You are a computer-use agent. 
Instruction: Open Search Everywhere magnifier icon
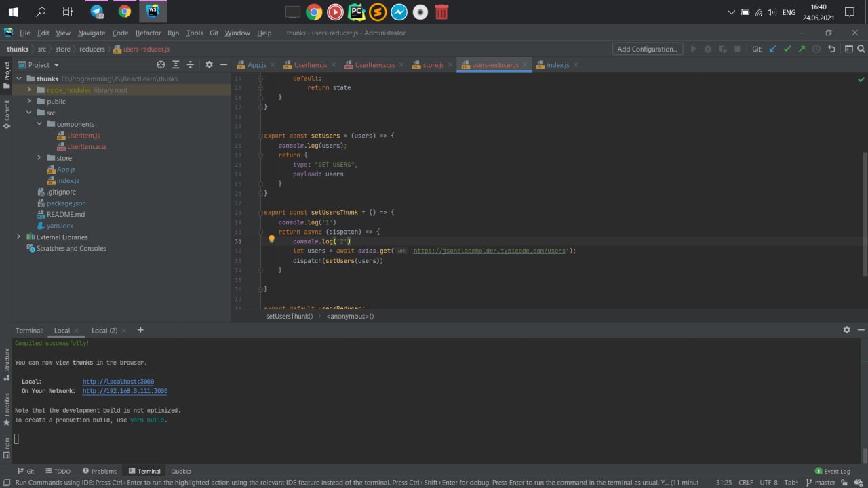click(862, 49)
